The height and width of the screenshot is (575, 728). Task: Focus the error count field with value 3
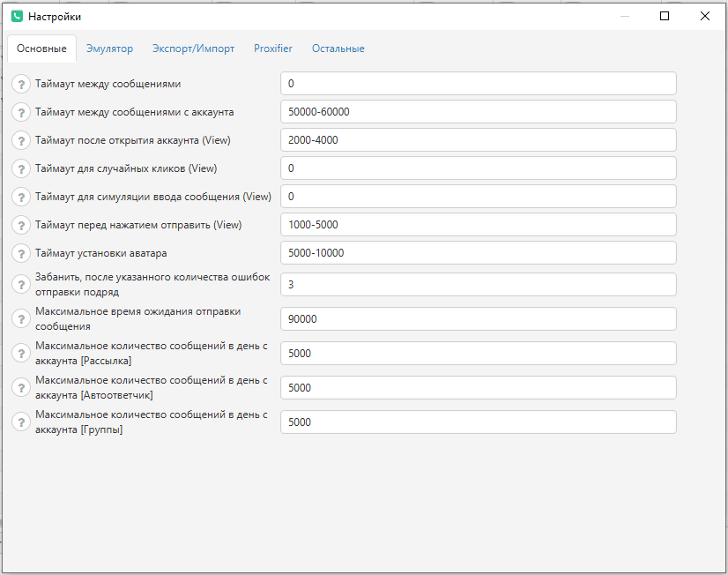tap(479, 284)
